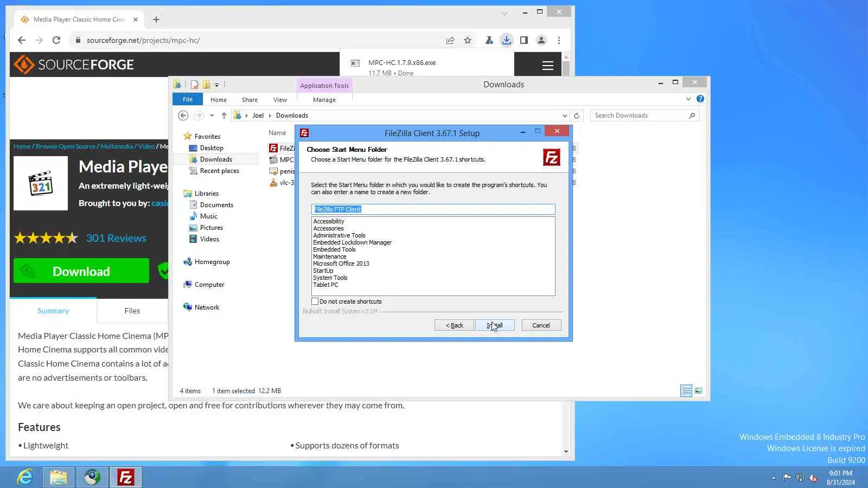Go back in the Downloads Explorer window

pyautogui.click(x=183, y=115)
